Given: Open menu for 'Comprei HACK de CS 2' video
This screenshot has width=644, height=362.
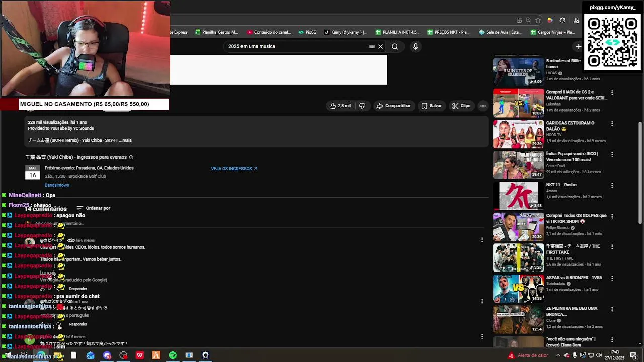Looking at the screenshot, I should (612, 93).
